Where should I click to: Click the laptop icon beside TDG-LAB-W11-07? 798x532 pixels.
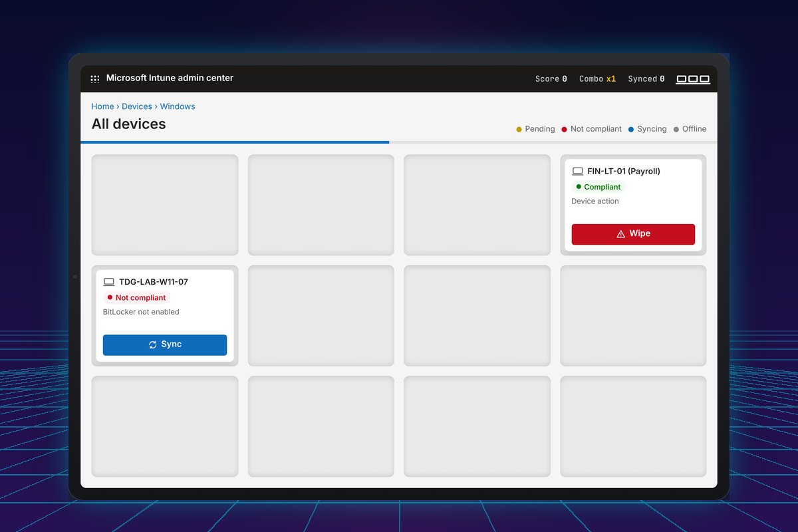(x=109, y=282)
